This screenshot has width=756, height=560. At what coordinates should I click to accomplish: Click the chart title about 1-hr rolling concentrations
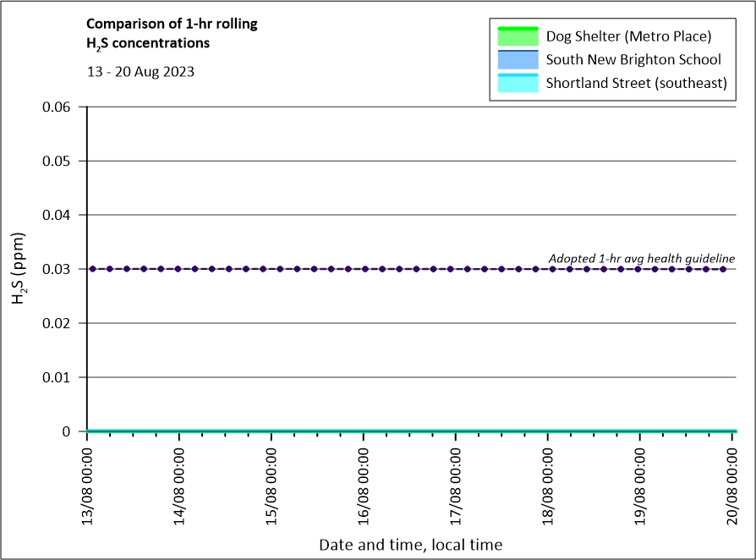(x=172, y=32)
